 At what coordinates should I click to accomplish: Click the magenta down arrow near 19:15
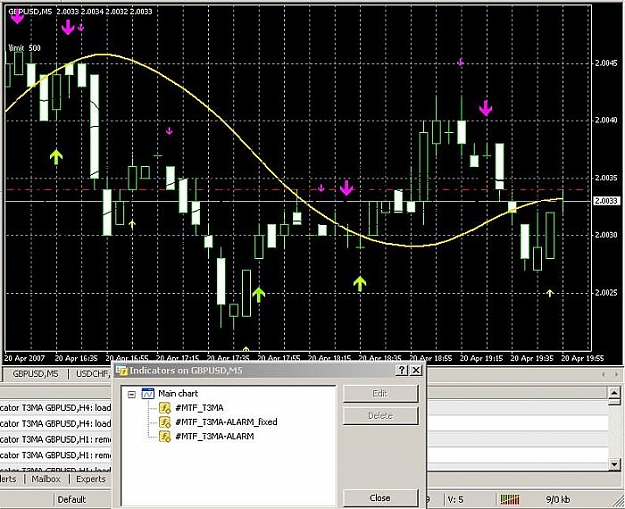[x=485, y=108]
